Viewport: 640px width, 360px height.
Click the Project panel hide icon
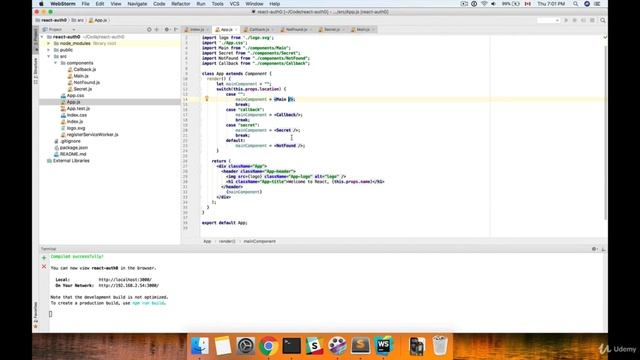(x=176, y=29)
